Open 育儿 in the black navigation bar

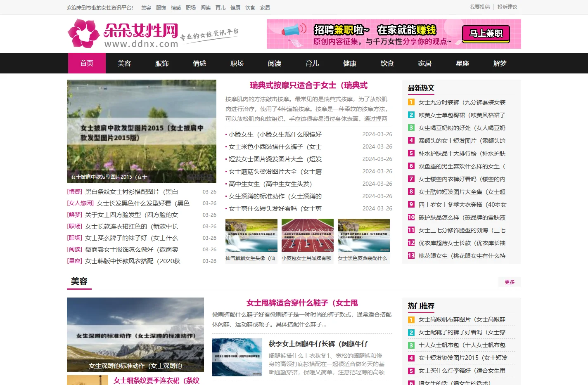(312, 63)
